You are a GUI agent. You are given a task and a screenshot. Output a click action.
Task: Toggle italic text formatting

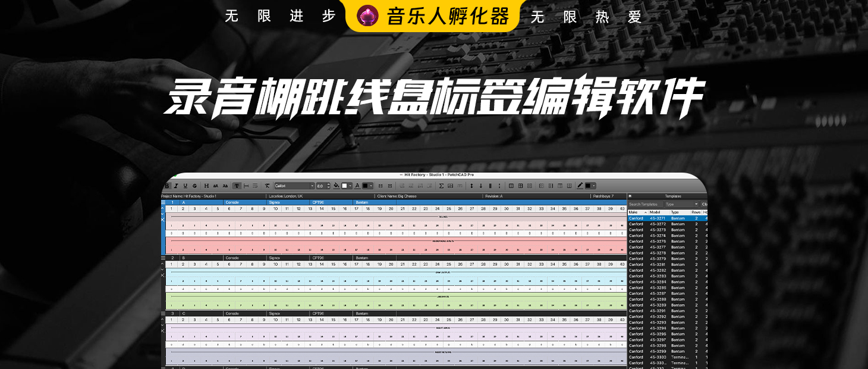[x=176, y=186]
